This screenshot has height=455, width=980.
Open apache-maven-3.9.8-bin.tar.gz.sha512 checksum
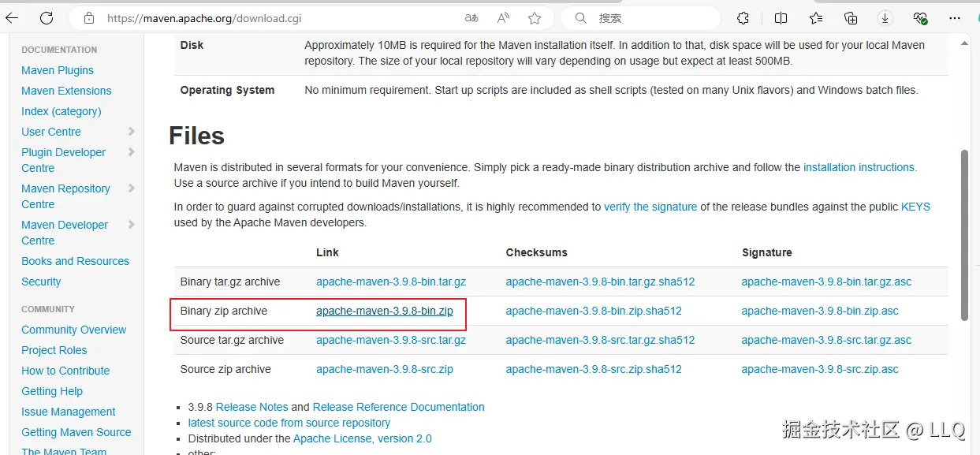[601, 282]
